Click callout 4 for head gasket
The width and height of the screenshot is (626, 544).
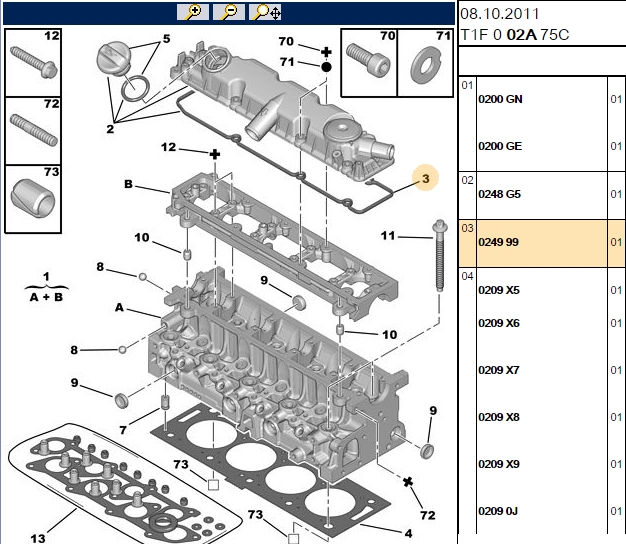click(x=408, y=533)
